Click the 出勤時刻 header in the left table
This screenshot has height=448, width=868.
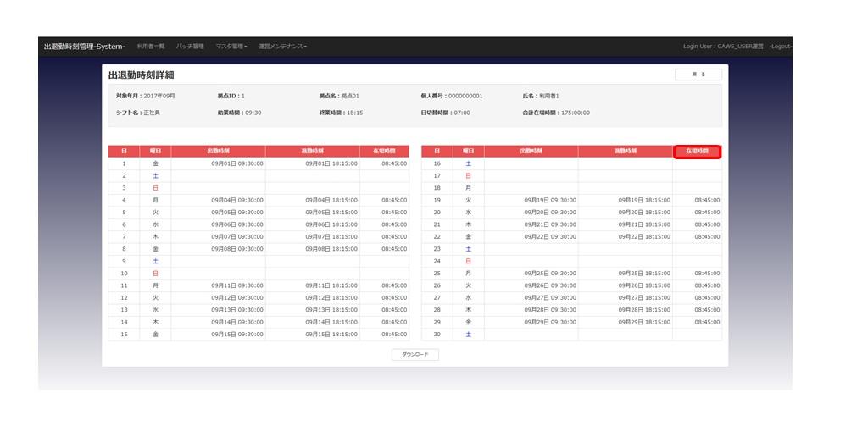click(x=218, y=152)
